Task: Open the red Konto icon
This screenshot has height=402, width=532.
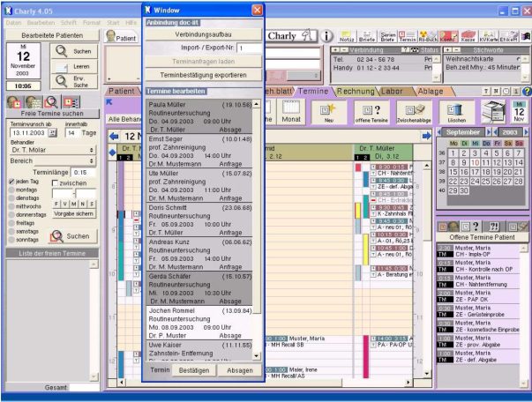Action: click(448, 36)
